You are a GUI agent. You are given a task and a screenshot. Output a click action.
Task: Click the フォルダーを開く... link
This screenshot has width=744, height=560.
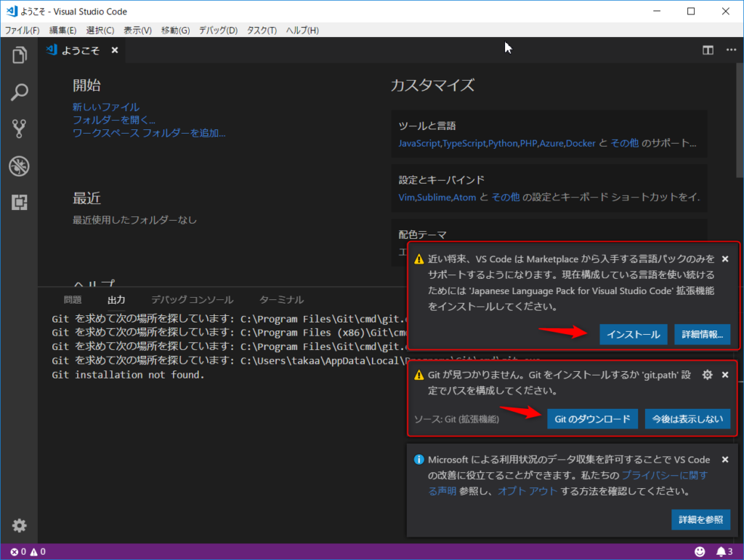point(114,120)
